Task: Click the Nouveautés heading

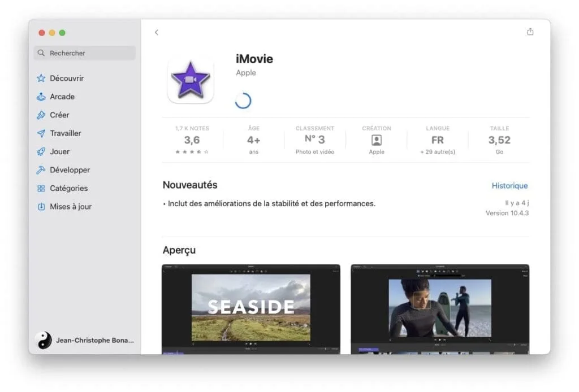Action: [190, 185]
